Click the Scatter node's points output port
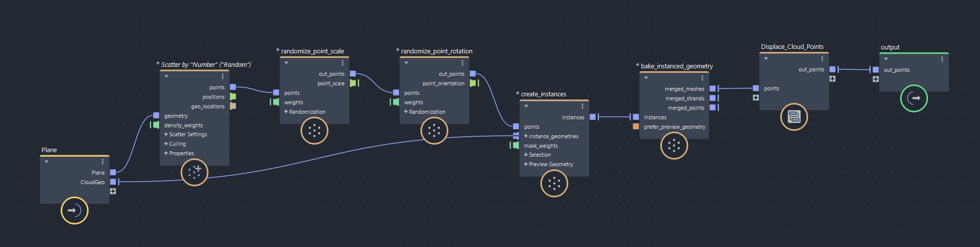Image resolution: width=980 pixels, height=247 pixels. 233,87
